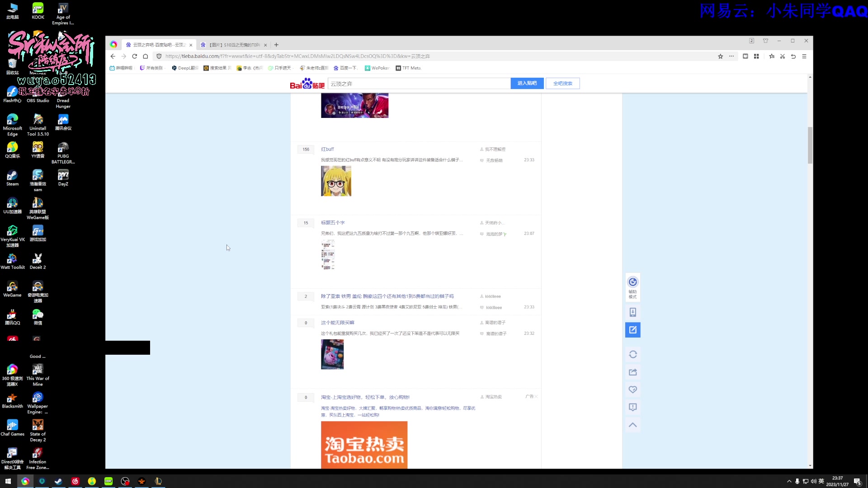Close the 云顶之弈吧 tab
Screen dimensions: 868x488
(191, 45)
